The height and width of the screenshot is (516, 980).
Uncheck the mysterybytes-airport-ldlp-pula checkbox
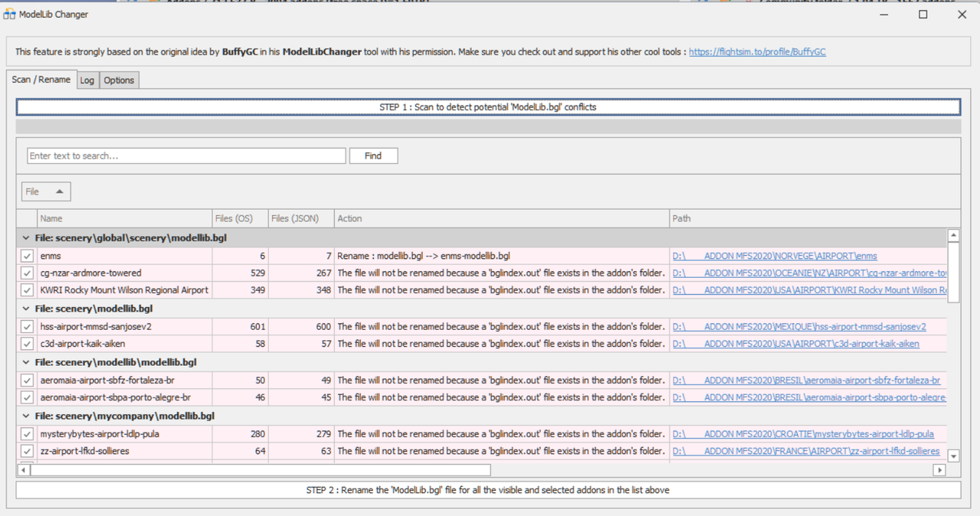[x=27, y=433]
